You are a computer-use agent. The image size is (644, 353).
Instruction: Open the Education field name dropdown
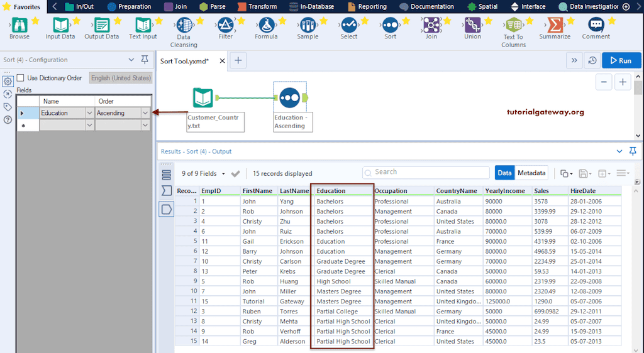pos(89,113)
